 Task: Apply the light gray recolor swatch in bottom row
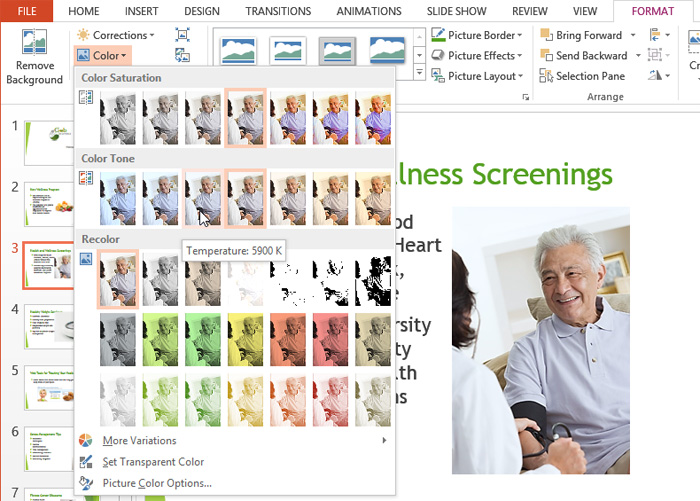[118, 401]
